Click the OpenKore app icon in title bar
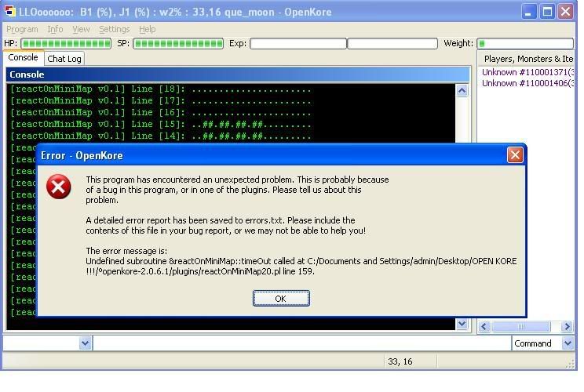The image size is (584, 392). 9,11
